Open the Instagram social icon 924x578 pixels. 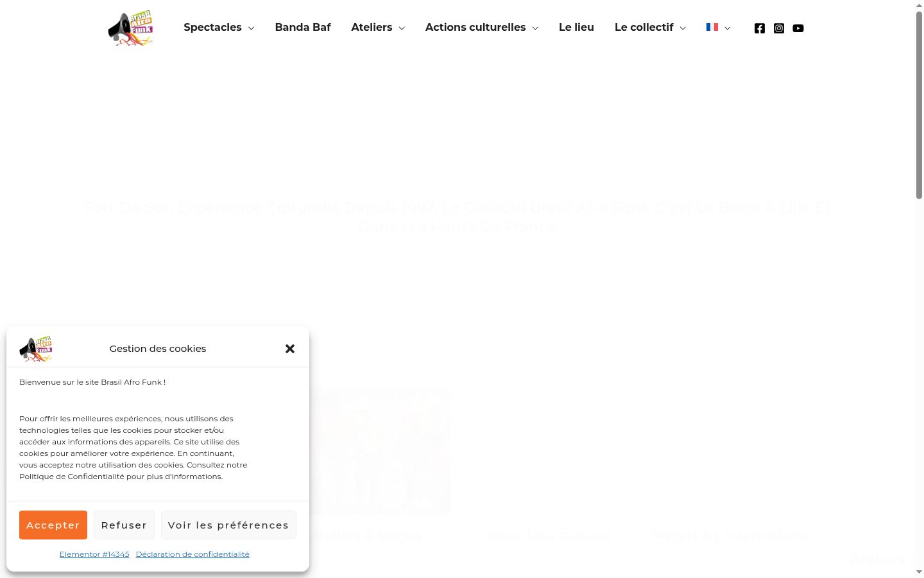779,28
